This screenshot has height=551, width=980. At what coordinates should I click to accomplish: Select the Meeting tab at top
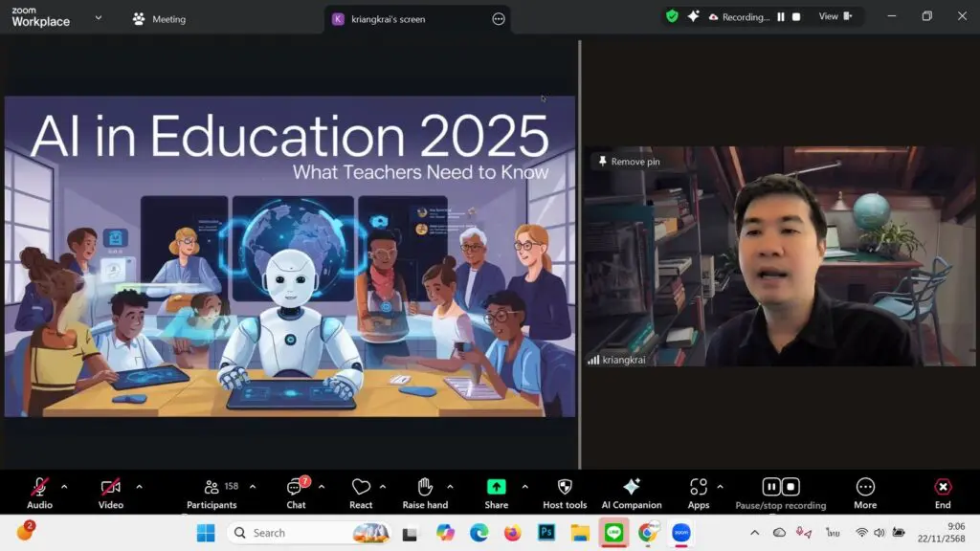[x=160, y=19]
